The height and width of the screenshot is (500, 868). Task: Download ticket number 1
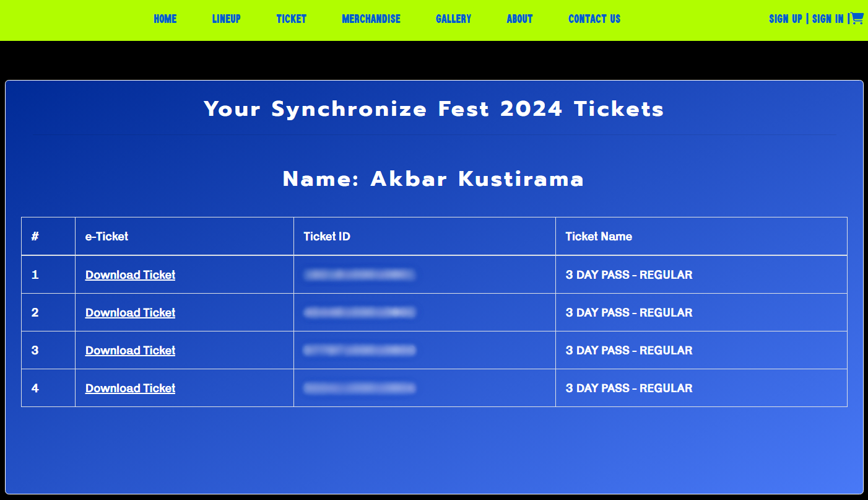click(x=130, y=274)
